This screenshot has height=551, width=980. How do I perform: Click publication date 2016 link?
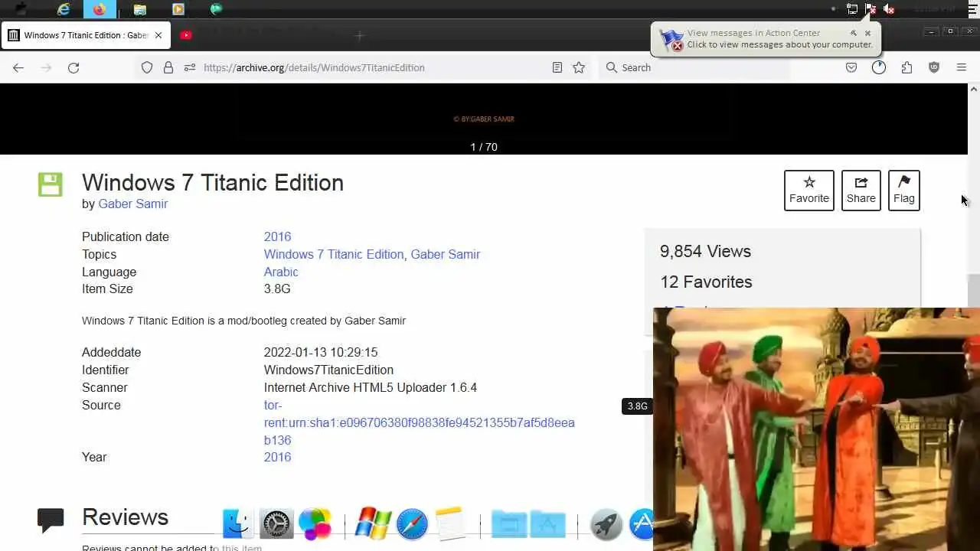click(x=277, y=236)
